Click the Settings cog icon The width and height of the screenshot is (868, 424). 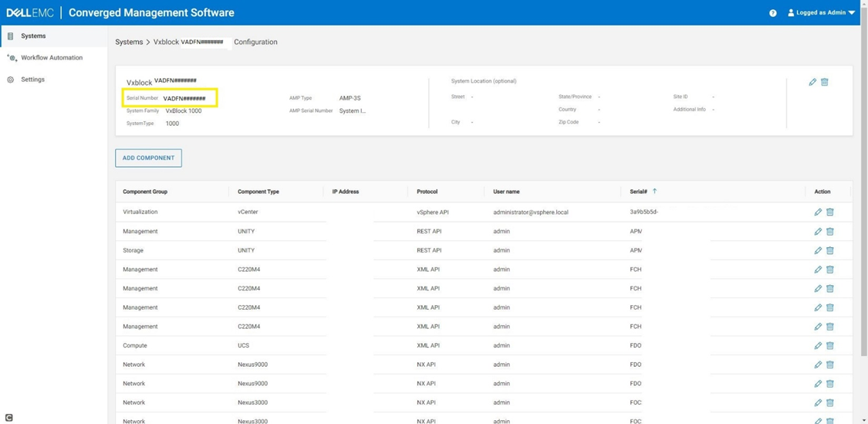tap(10, 80)
